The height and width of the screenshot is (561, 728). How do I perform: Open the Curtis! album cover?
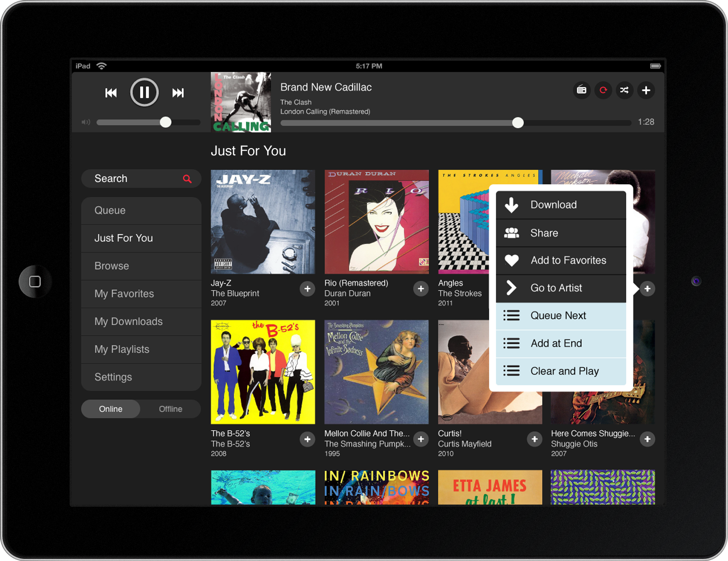click(463, 372)
